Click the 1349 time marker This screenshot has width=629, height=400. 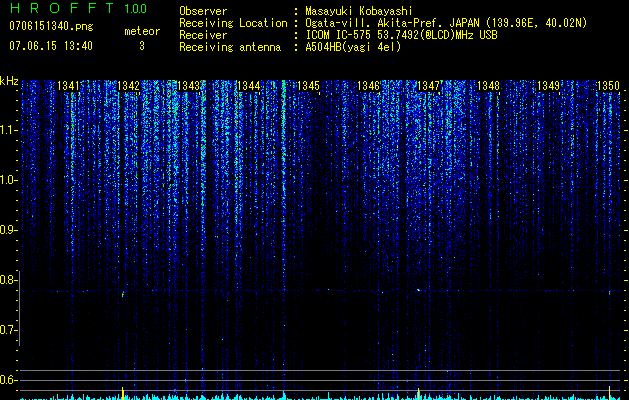tap(548, 86)
